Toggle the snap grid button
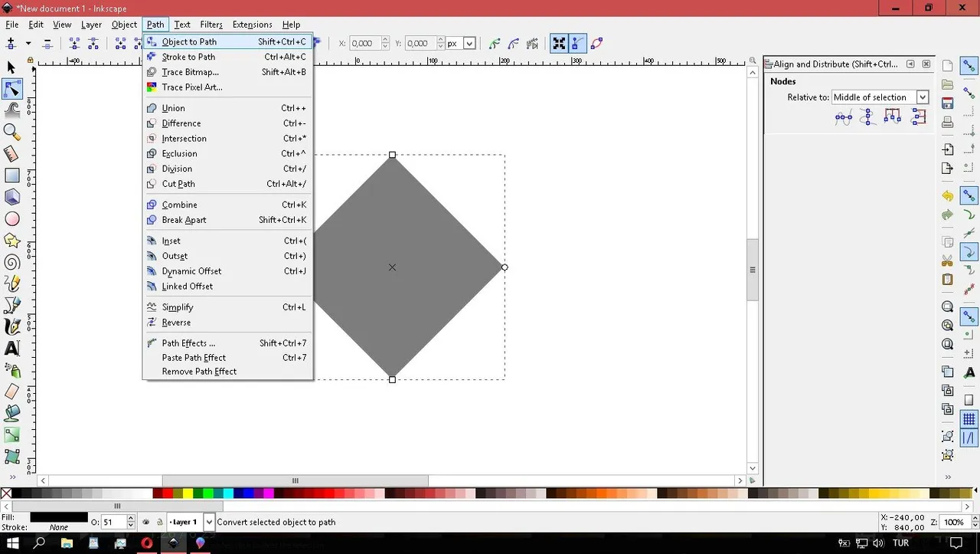This screenshot has width=980, height=554. pos(969,419)
